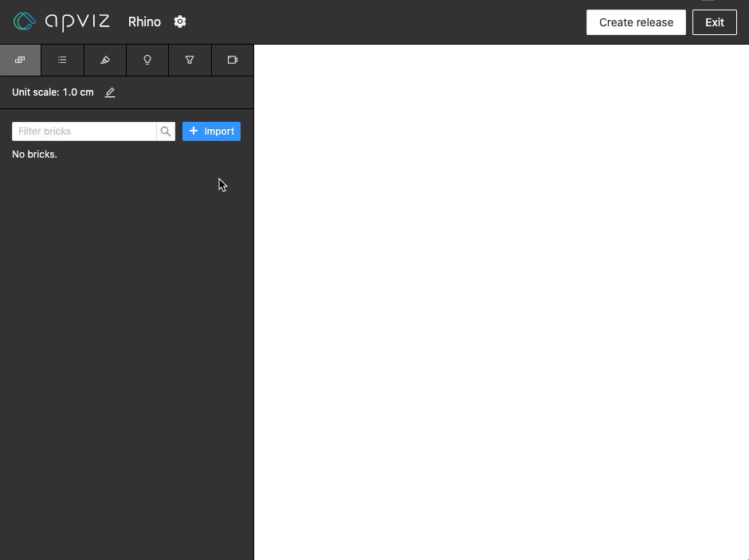Image resolution: width=749 pixels, height=560 pixels.
Task: Focus the Filter bricks input field
Action: tap(84, 131)
